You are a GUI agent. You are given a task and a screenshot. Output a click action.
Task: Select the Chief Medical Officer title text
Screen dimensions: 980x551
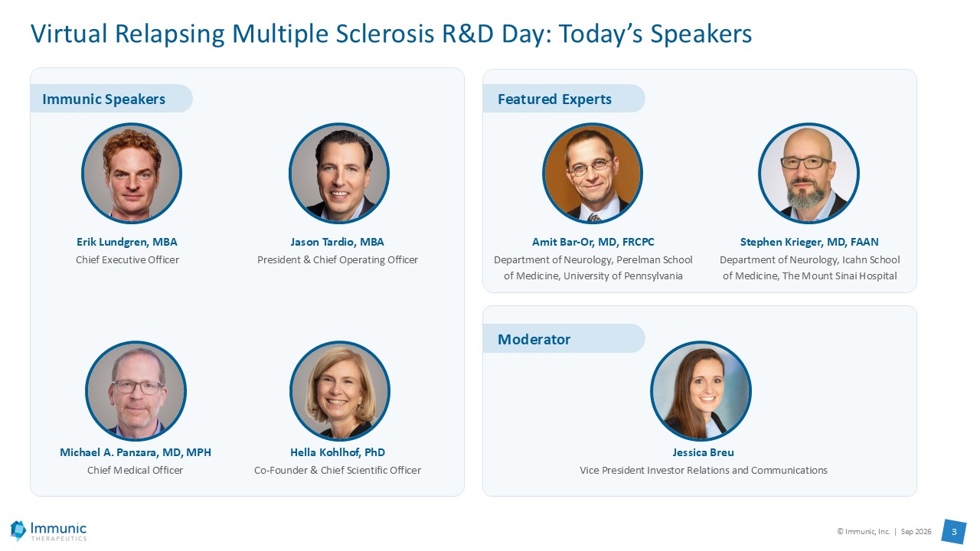(136, 470)
